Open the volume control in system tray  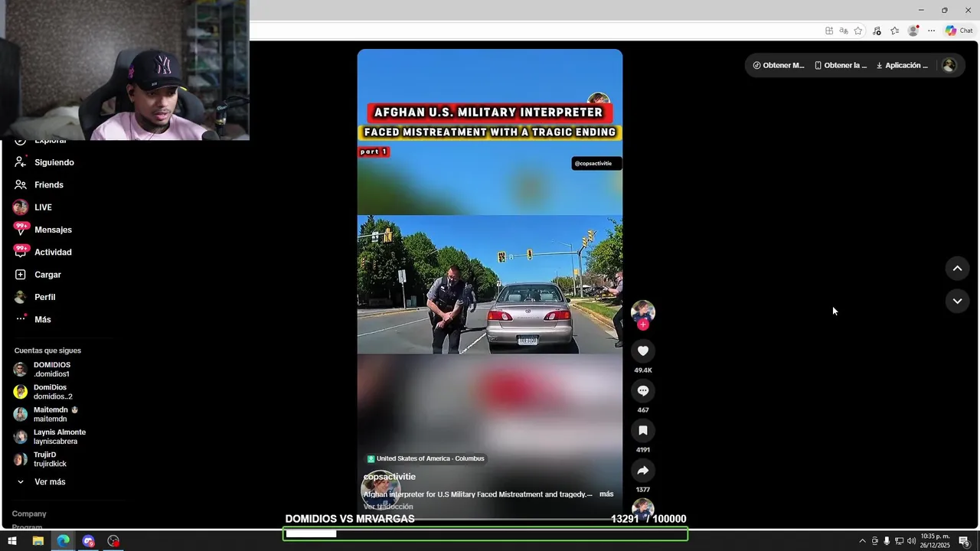911,541
